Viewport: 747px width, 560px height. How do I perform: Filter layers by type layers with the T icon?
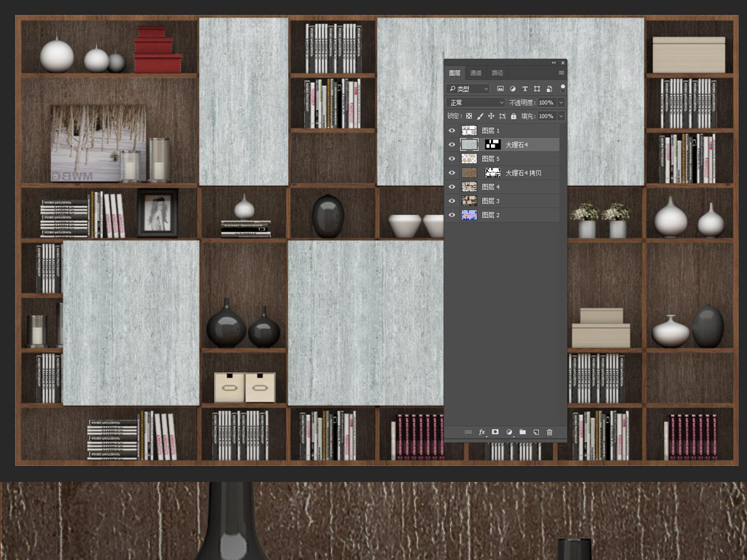(525, 89)
